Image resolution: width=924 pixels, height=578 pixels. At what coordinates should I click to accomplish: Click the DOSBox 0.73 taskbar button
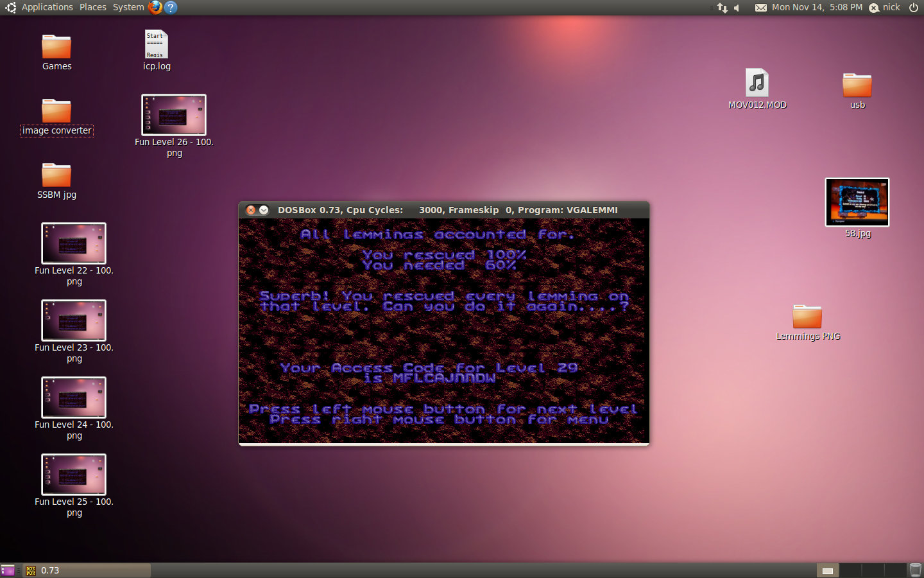[x=87, y=570]
